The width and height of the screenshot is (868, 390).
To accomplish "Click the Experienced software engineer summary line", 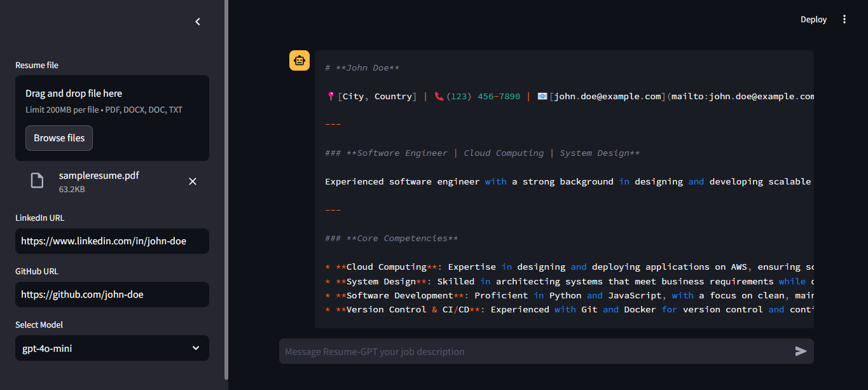I will point(569,181).
